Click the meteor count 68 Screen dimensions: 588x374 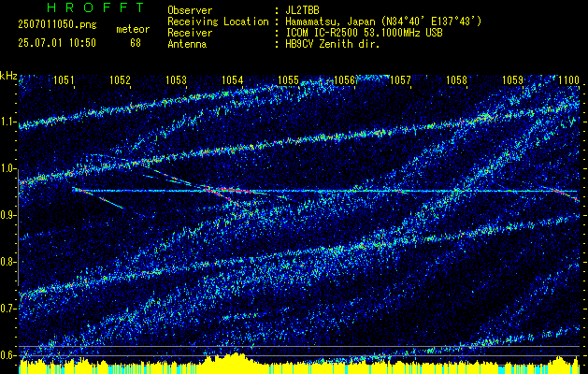pyautogui.click(x=136, y=43)
